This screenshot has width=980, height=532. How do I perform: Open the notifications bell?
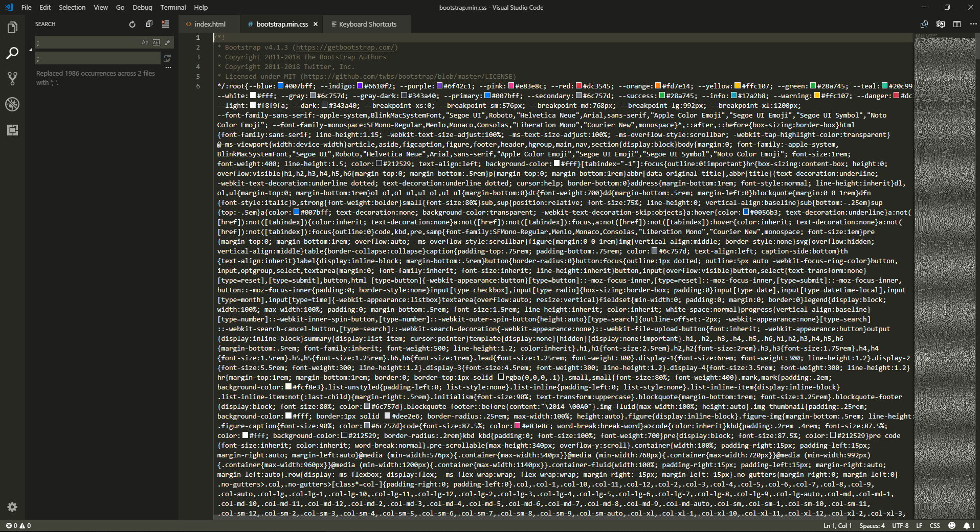tap(969, 525)
